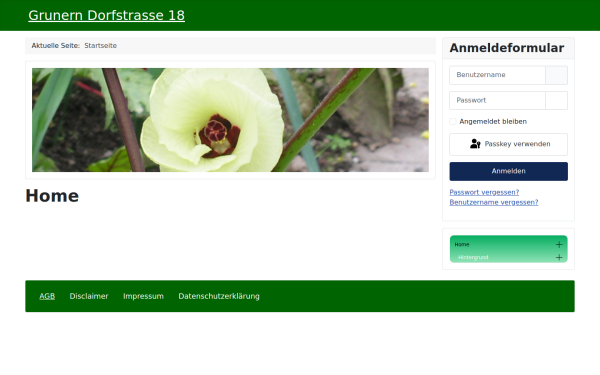This screenshot has width=600, height=375.
Task: Click the addon box beside the Benutzername field
Action: [556, 75]
